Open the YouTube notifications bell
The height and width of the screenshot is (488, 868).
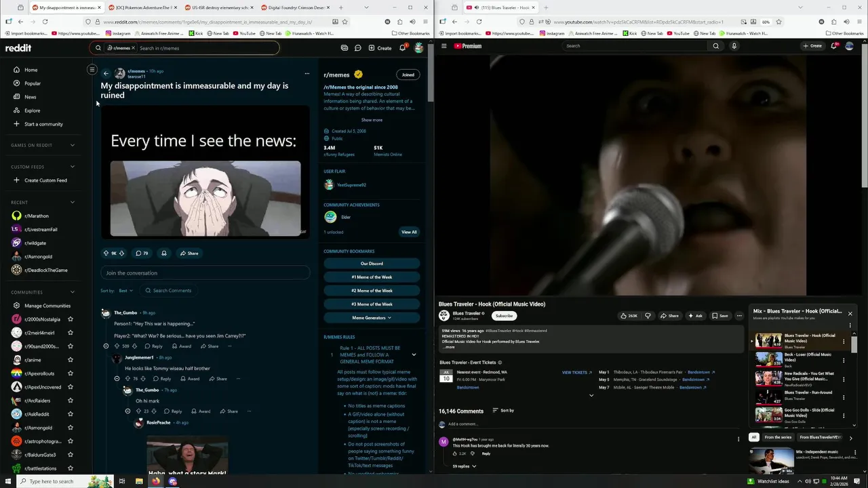[834, 46]
